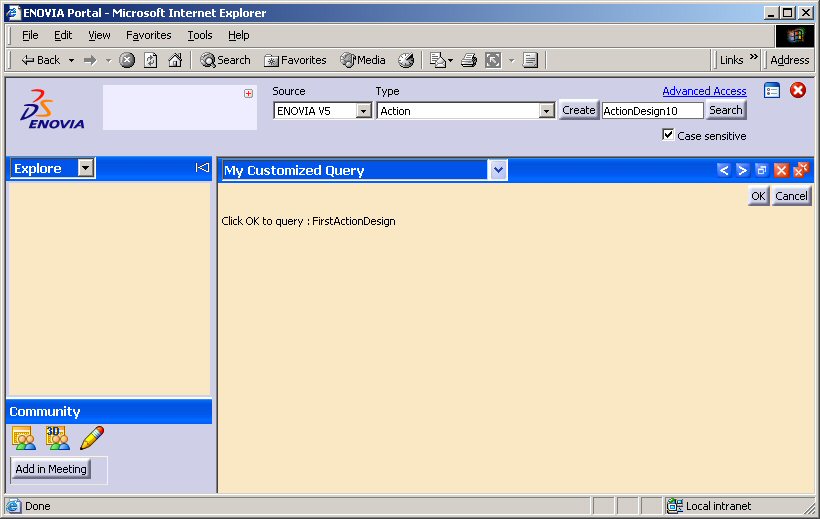This screenshot has height=519, width=820.
Task: Open the Back history dropdown arrow
Action: click(71, 61)
